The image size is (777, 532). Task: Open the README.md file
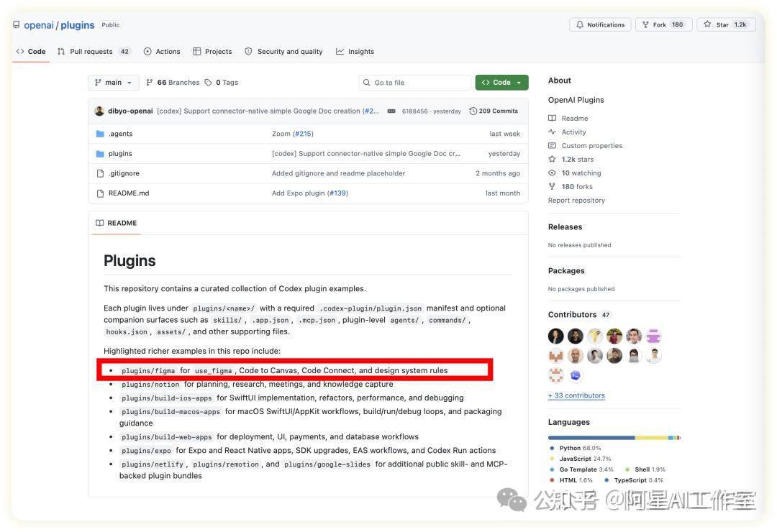[129, 193]
